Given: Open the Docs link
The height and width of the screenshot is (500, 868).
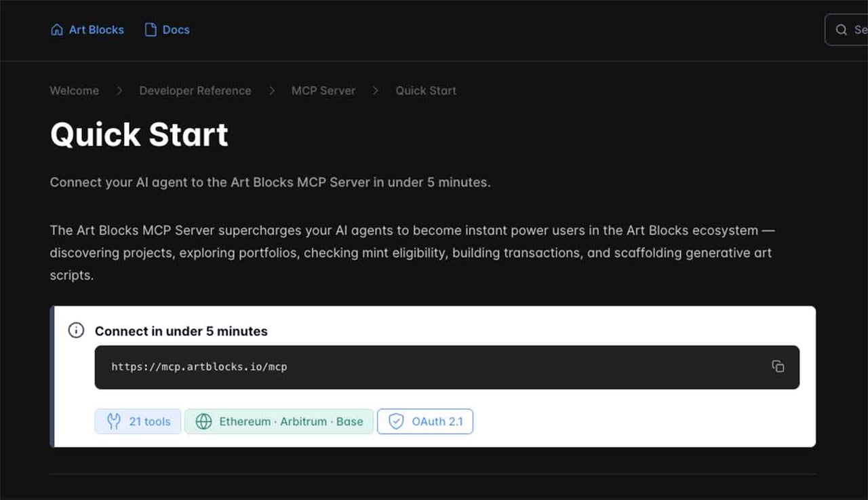Looking at the screenshot, I should pos(167,30).
